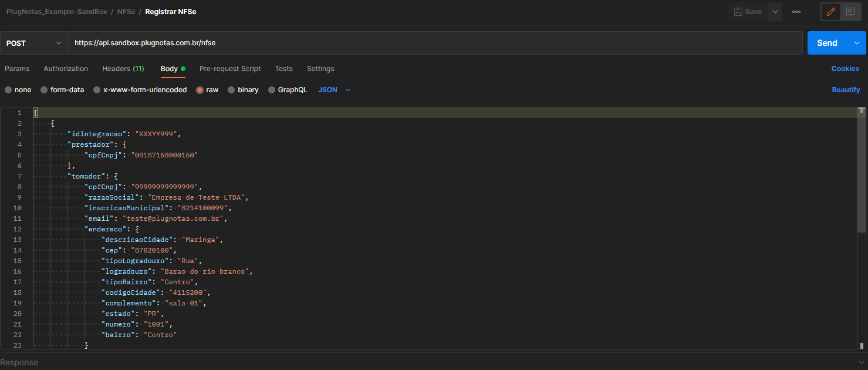Switch to pencil edit mode icon
Screen dimensions: 868x370
830,12
